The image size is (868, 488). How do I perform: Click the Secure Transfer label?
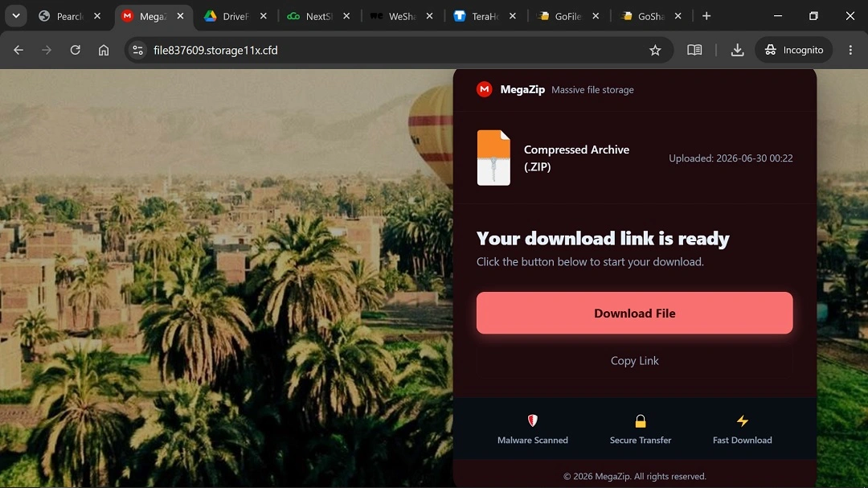click(641, 440)
